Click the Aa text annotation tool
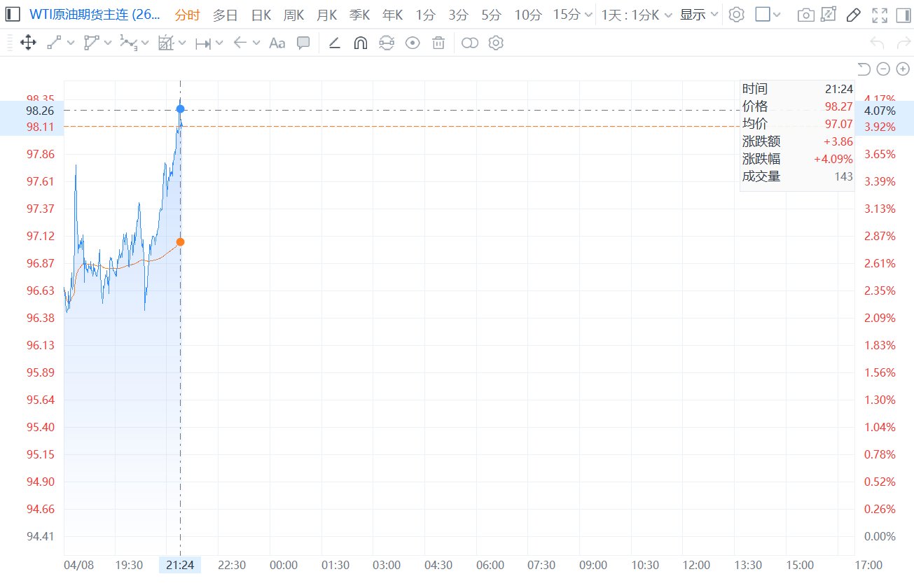This screenshot has height=588, width=914. coord(277,43)
